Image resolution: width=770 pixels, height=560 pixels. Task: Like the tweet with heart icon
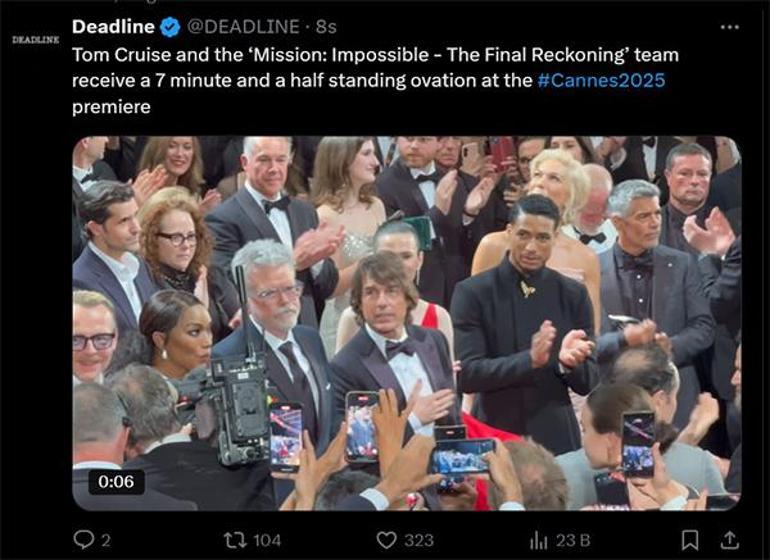tap(387, 540)
